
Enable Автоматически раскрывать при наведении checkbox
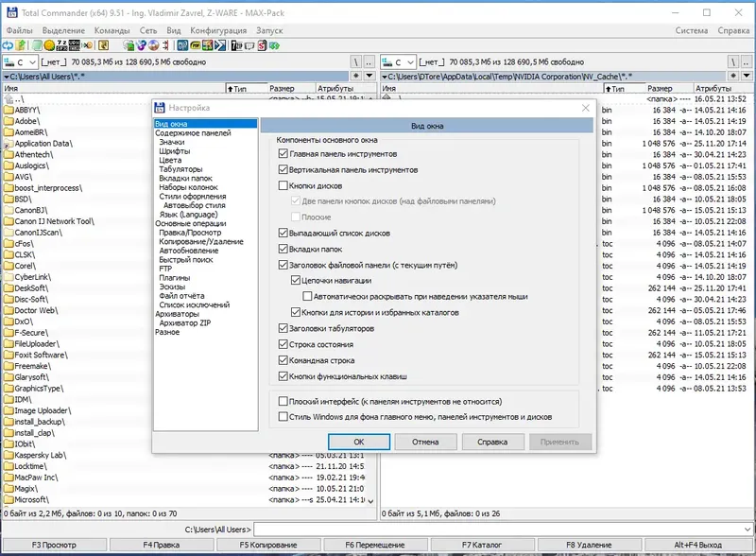coord(308,296)
